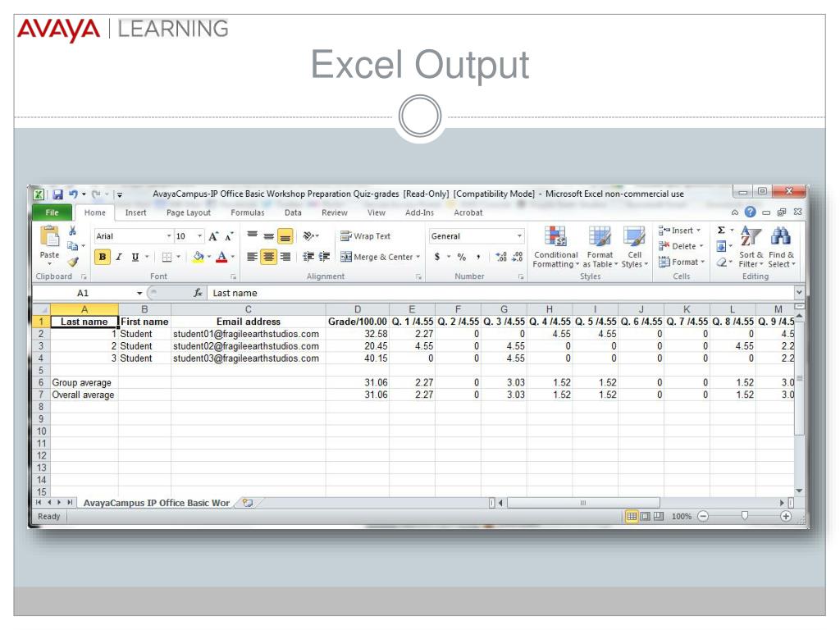The height and width of the screenshot is (630, 840).
Task: Click the zoom out minus button
Action: 703,517
